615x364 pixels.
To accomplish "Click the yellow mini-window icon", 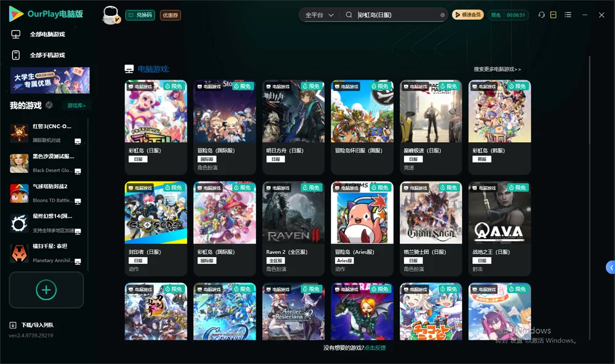I will (553, 15).
